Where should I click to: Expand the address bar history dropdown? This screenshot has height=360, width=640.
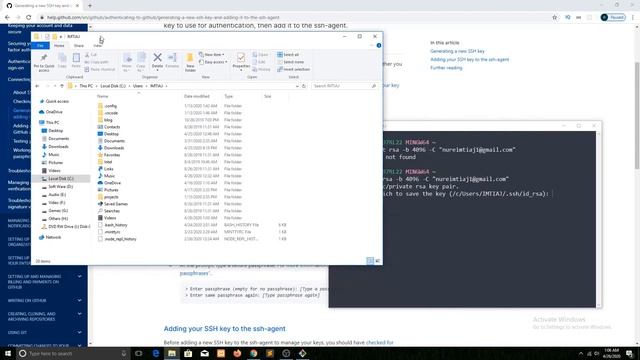point(297,86)
